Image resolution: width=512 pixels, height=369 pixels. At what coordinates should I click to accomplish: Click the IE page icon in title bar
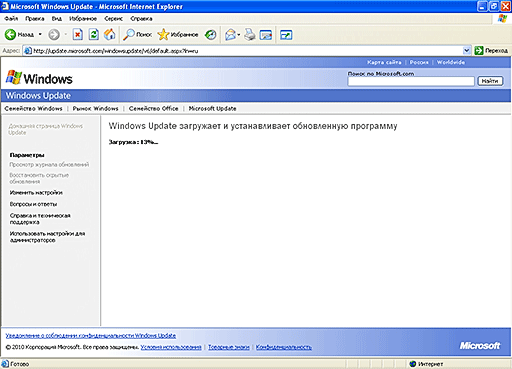point(5,6)
